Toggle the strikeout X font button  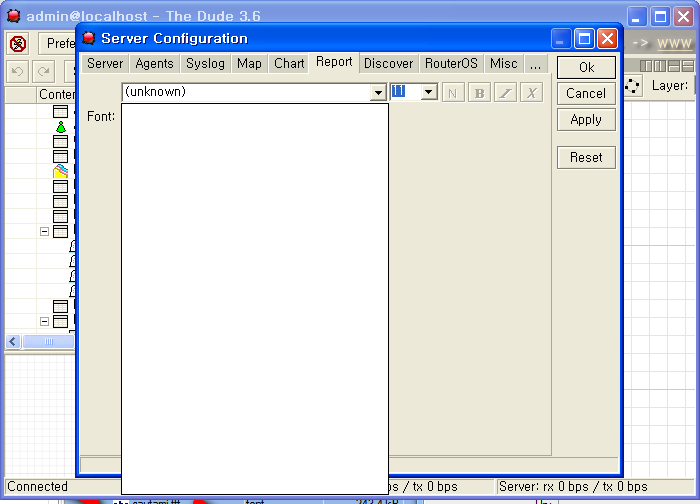(x=531, y=93)
